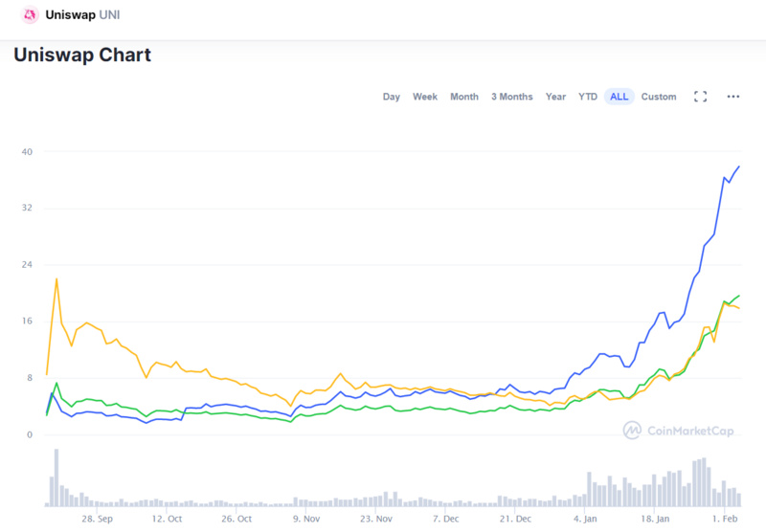Click the 21. Dec date label

pos(515,519)
